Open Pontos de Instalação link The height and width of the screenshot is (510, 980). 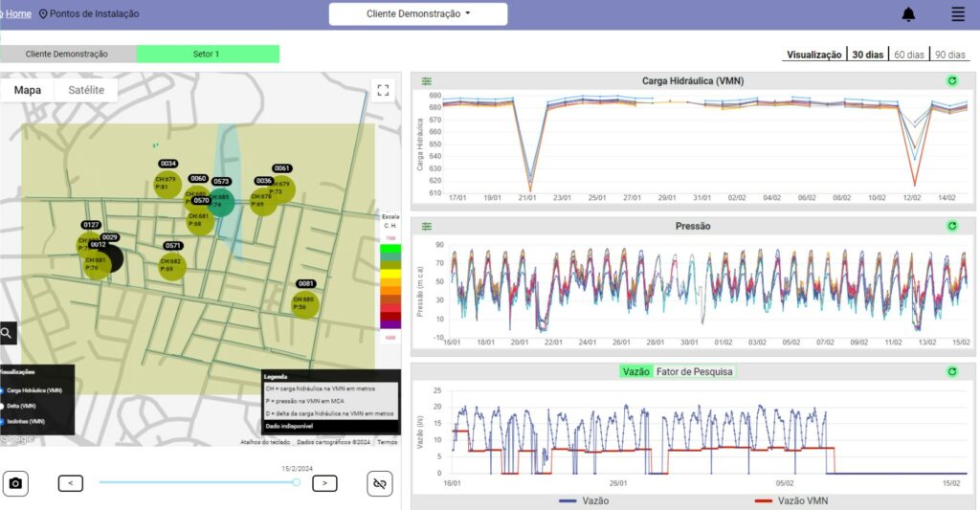click(x=95, y=13)
